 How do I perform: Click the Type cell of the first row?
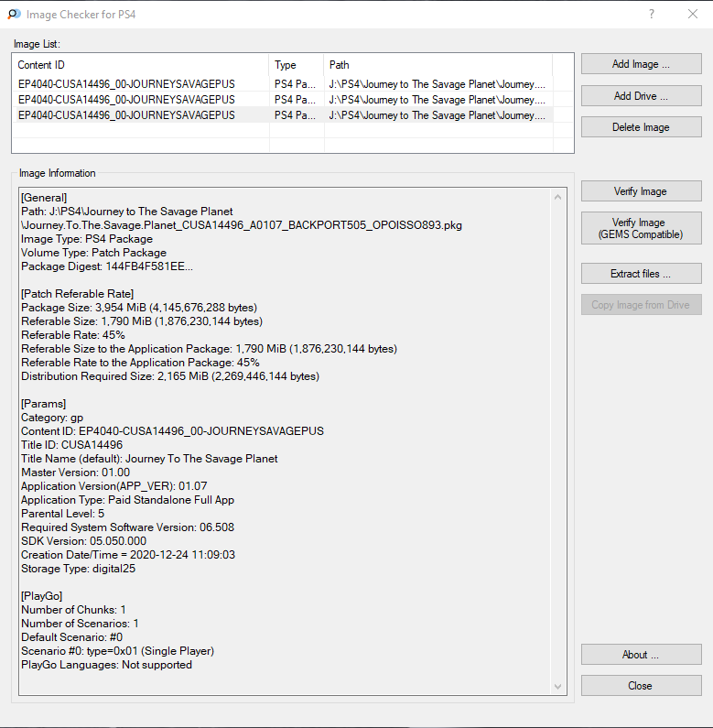click(296, 84)
